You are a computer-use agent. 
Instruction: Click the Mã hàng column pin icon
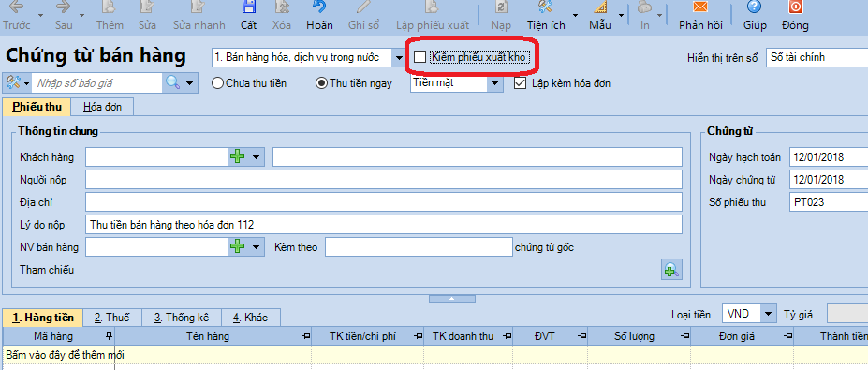[109, 335]
